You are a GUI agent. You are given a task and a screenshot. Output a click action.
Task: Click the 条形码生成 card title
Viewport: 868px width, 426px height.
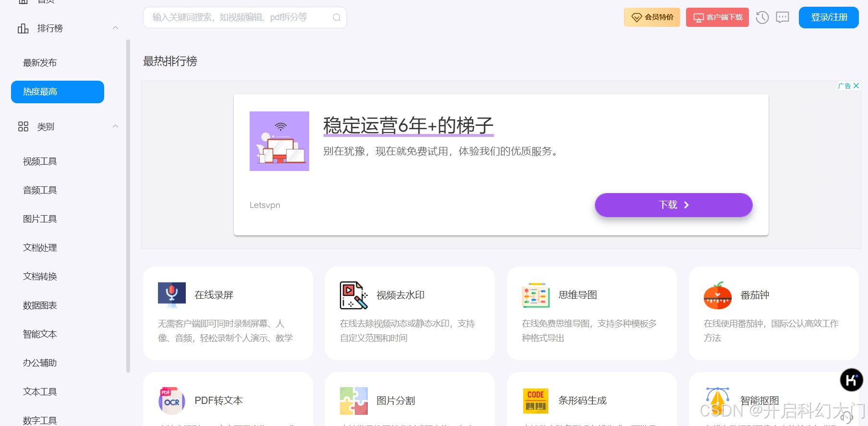[x=582, y=401]
